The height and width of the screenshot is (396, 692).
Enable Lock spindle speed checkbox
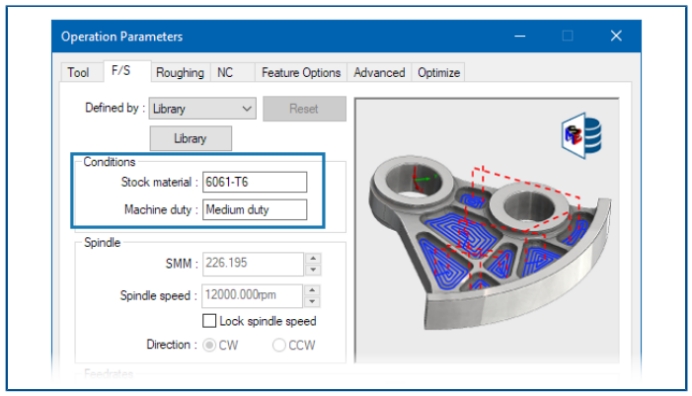[209, 321]
